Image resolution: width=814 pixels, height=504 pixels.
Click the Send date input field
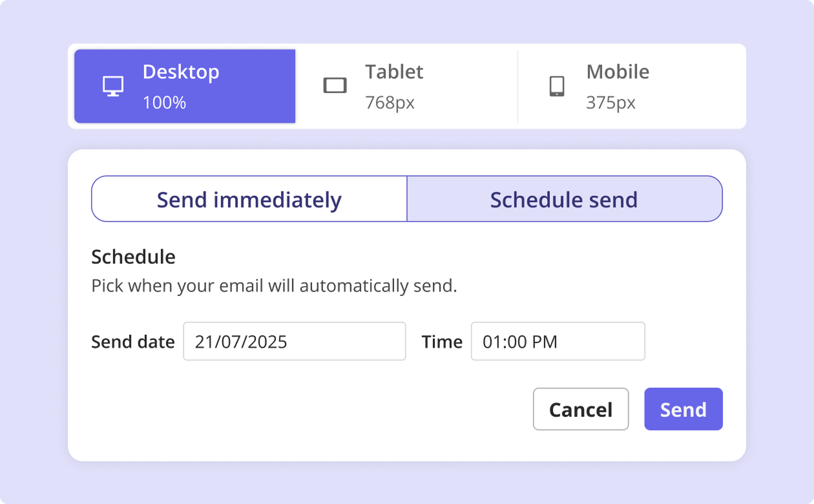(x=295, y=341)
